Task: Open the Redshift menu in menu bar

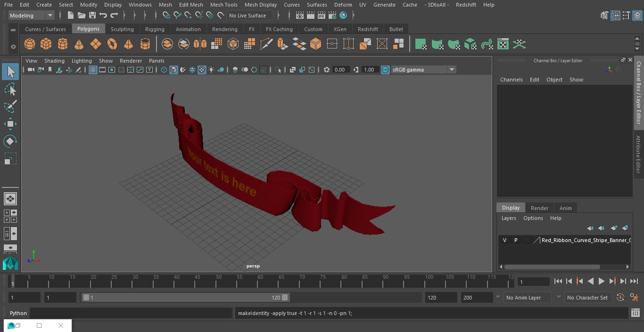Action: coord(466,5)
